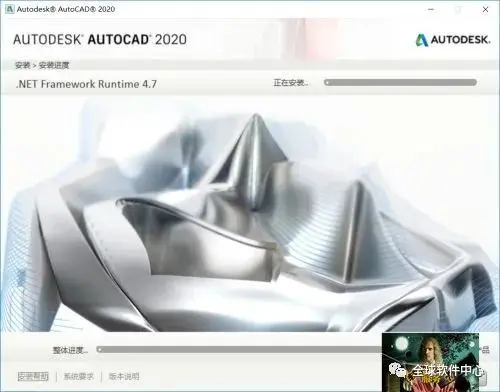Screen dimensions: 500x392
Task: Open the 版本说明 link
Action: 124,377
